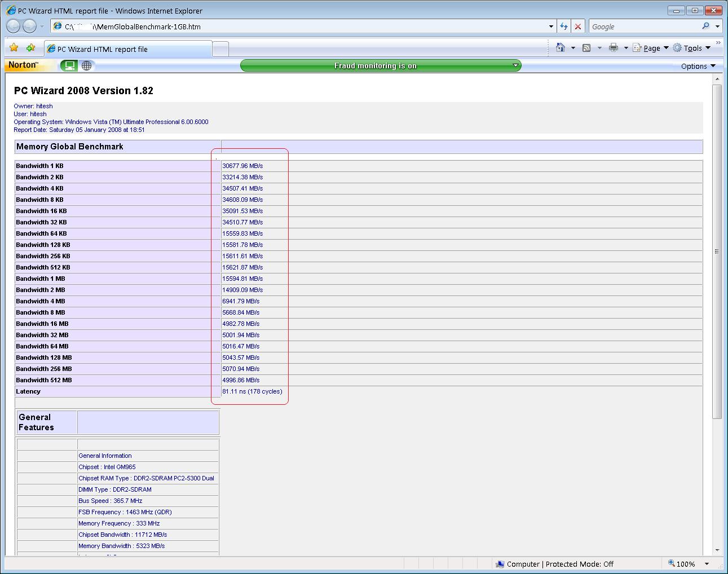Screen dimensions: 728x574
Task: Open the recent pages dropdown arrow
Action: pyautogui.click(x=42, y=27)
